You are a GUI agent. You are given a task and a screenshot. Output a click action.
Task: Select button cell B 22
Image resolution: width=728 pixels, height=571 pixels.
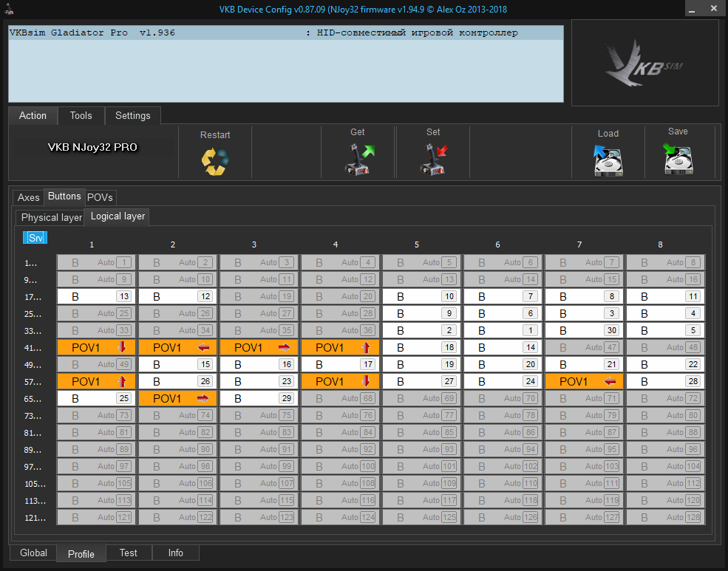point(665,365)
